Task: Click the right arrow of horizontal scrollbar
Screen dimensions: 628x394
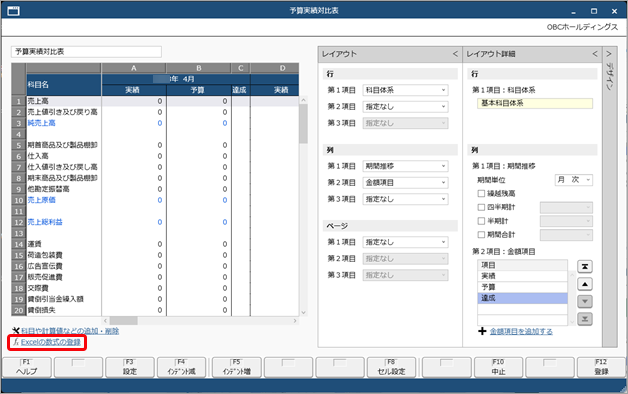Action: pyautogui.click(x=295, y=321)
